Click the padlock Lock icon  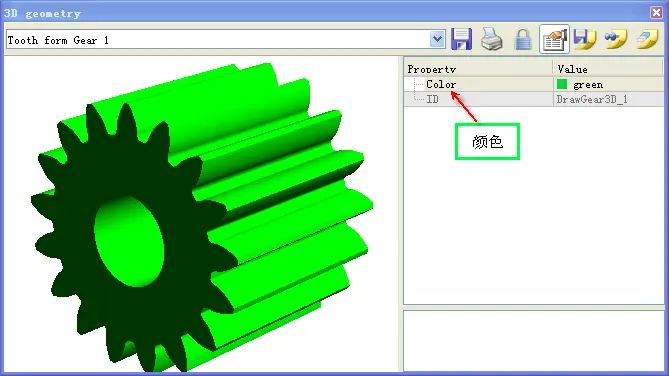(x=523, y=40)
